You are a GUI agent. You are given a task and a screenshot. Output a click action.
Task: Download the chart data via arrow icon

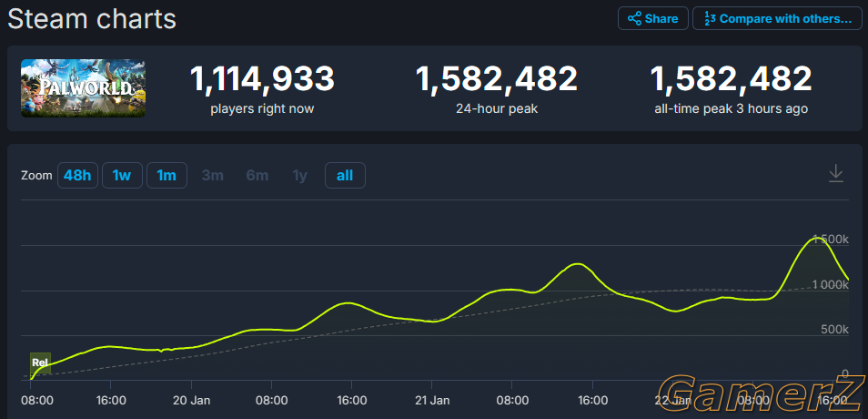coord(836,174)
